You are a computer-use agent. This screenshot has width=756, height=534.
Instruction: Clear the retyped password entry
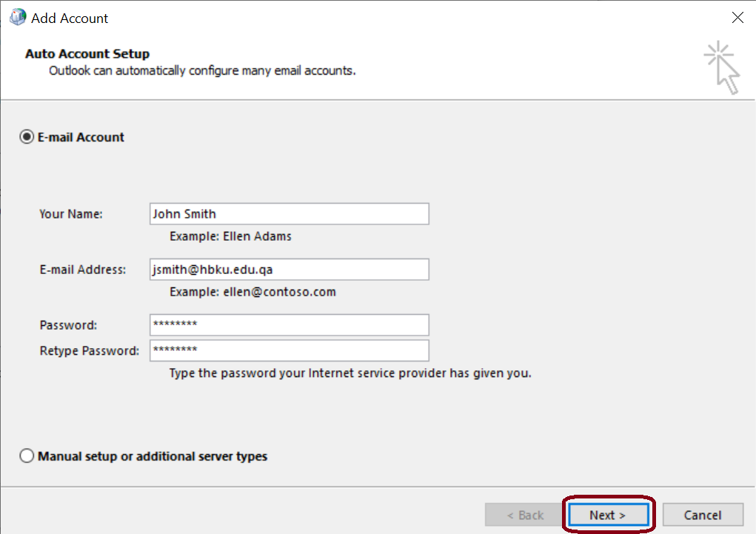click(289, 350)
